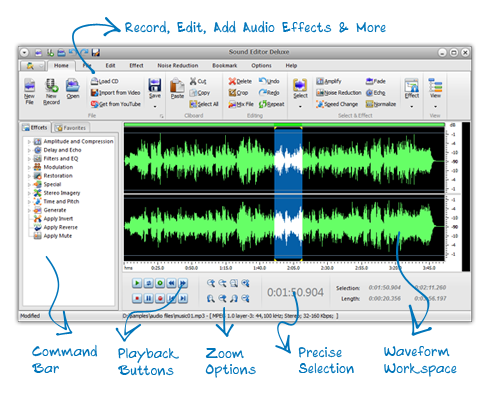Click the Load CD icon
Screen dimensions: 488x396
94,81
